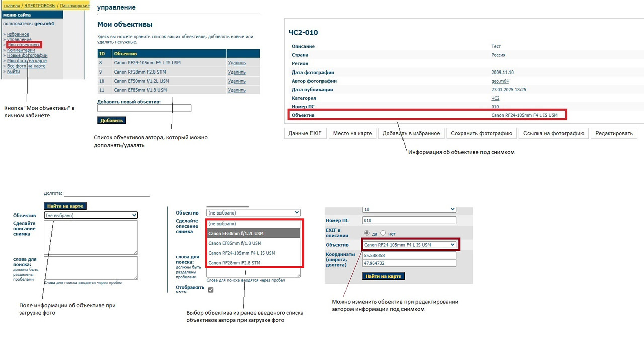Focus the latitude field 55.588358
The height and width of the screenshot is (356, 644).
(409, 255)
